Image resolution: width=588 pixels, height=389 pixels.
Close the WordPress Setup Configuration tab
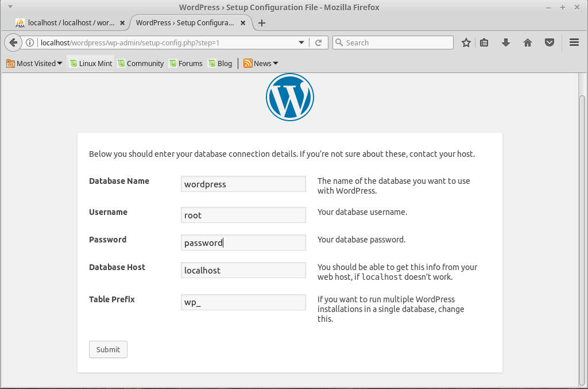pyautogui.click(x=243, y=23)
